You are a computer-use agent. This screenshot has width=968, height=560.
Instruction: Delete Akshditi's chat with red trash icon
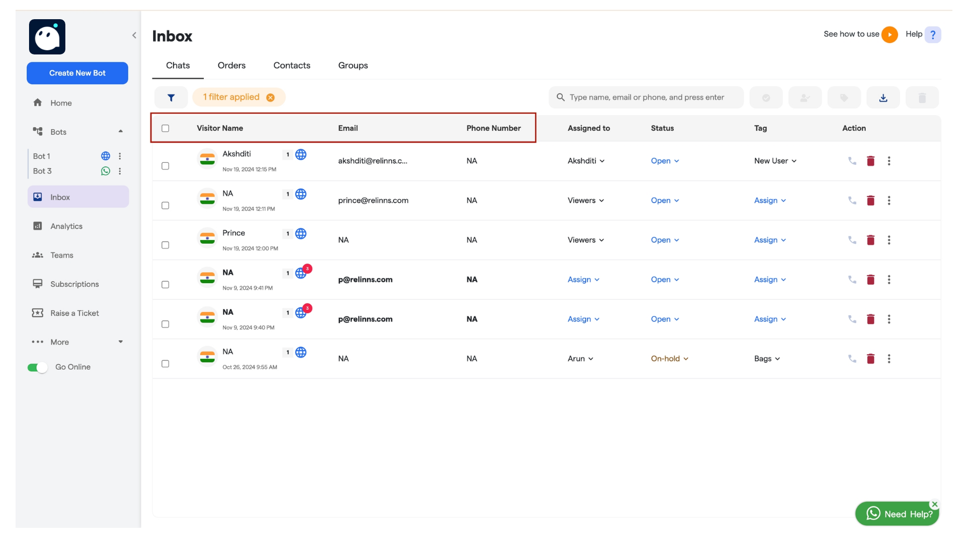click(x=870, y=161)
